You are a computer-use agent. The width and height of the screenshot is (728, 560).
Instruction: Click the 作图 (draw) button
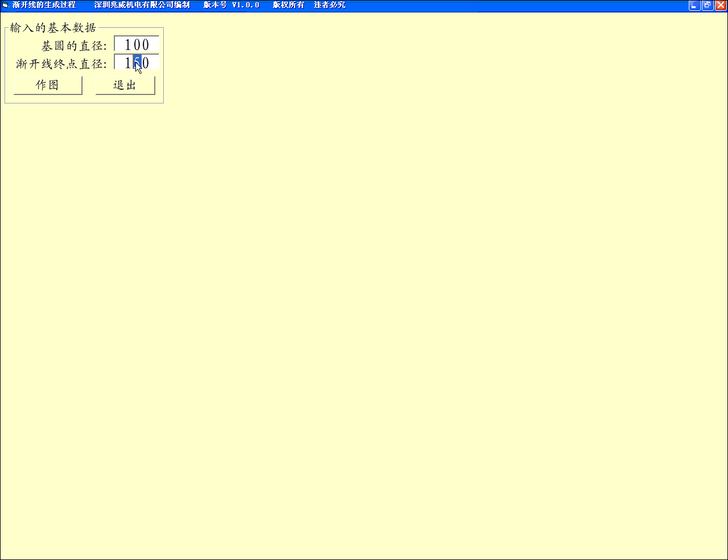pos(48,85)
